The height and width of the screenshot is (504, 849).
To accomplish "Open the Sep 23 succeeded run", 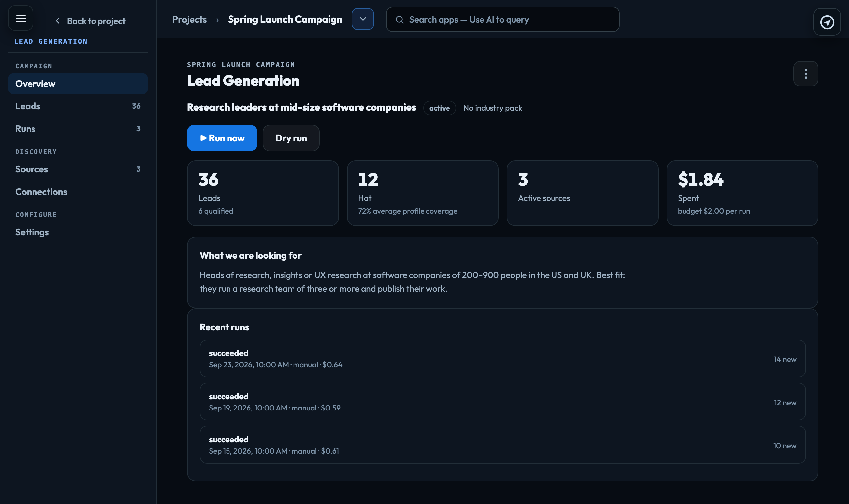I will click(503, 359).
